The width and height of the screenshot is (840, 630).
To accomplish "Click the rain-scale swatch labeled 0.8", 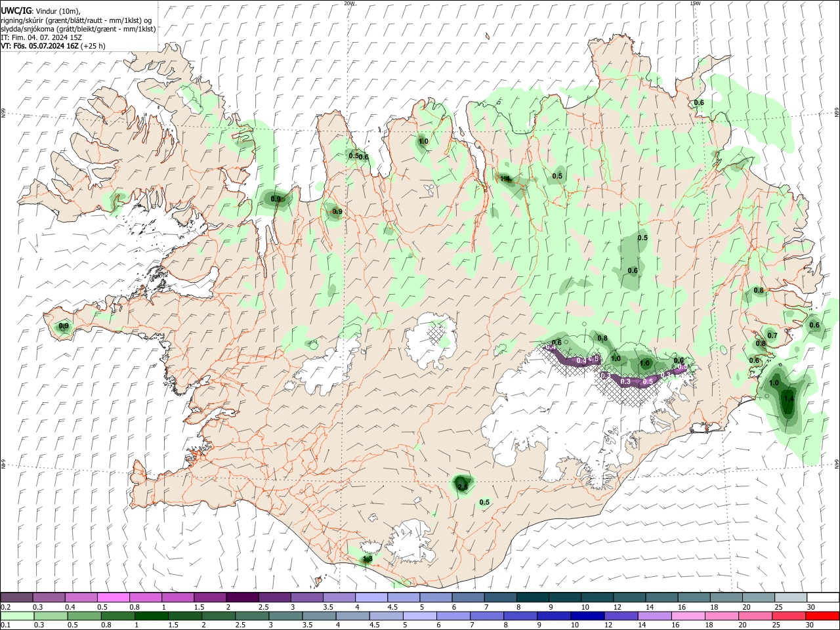I will 117,616.
